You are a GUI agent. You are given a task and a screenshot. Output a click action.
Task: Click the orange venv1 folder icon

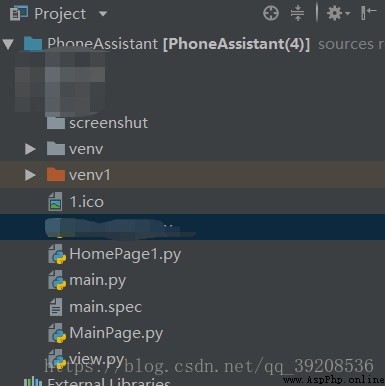click(x=56, y=174)
